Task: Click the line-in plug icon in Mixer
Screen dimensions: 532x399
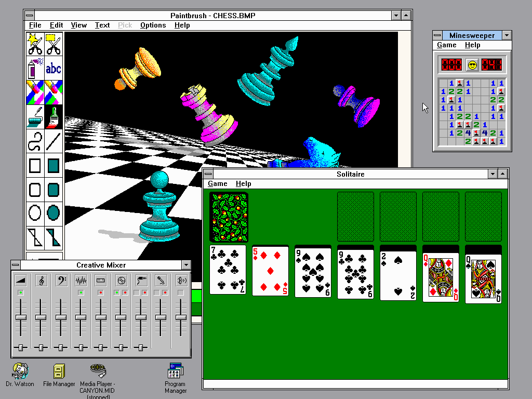Action: pyautogui.click(x=141, y=280)
